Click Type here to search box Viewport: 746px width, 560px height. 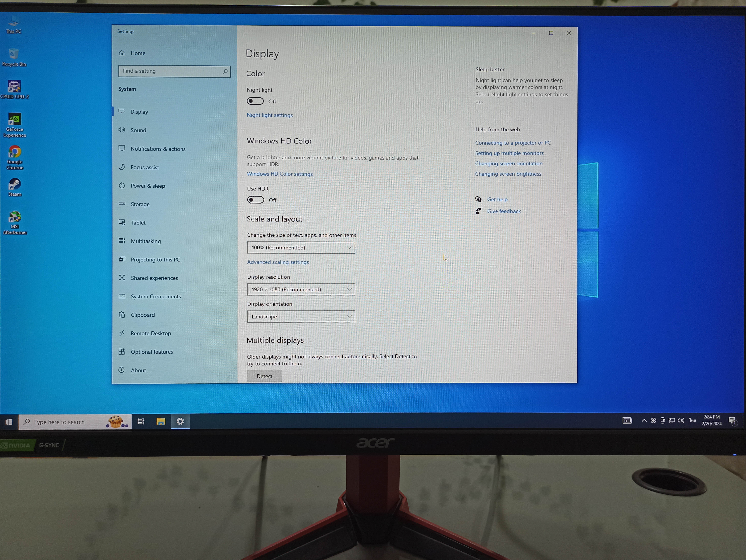click(x=75, y=422)
